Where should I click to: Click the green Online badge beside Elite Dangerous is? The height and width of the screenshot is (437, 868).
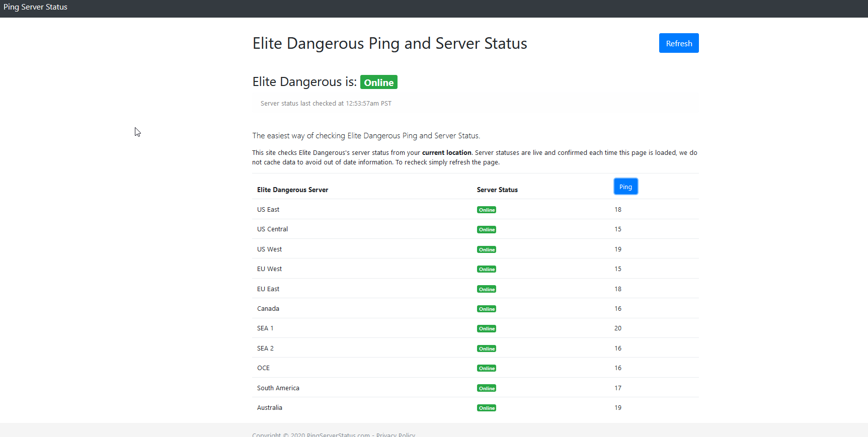pyautogui.click(x=379, y=82)
